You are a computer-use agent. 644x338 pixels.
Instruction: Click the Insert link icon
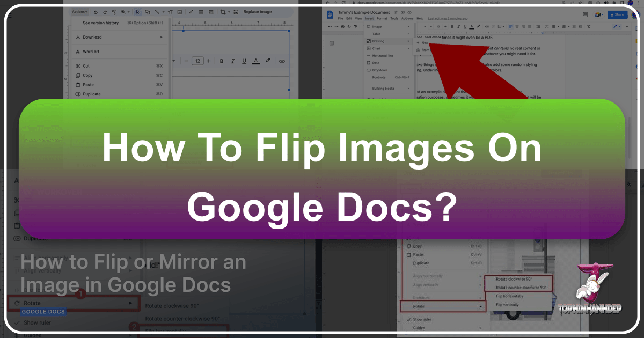(x=281, y=61)
